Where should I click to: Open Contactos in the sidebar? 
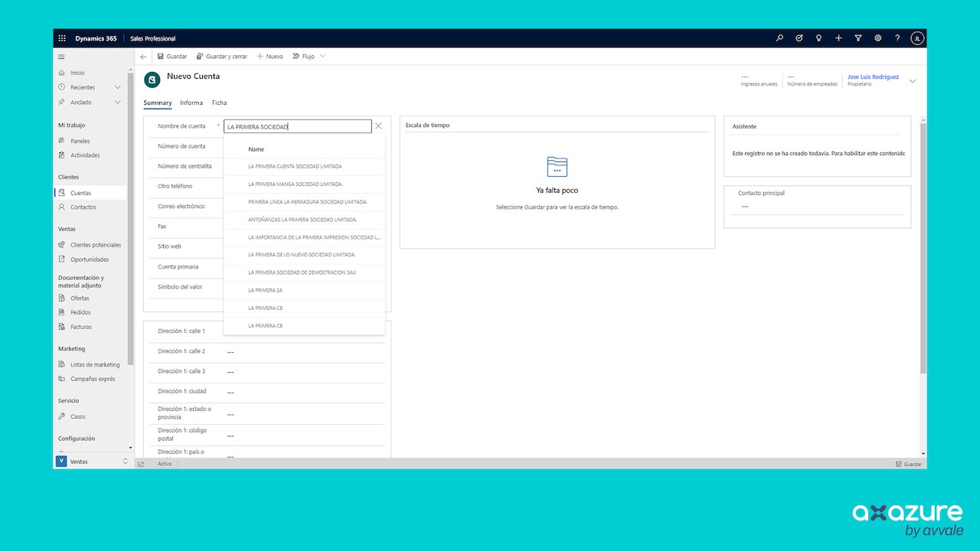tap(83, 207)
